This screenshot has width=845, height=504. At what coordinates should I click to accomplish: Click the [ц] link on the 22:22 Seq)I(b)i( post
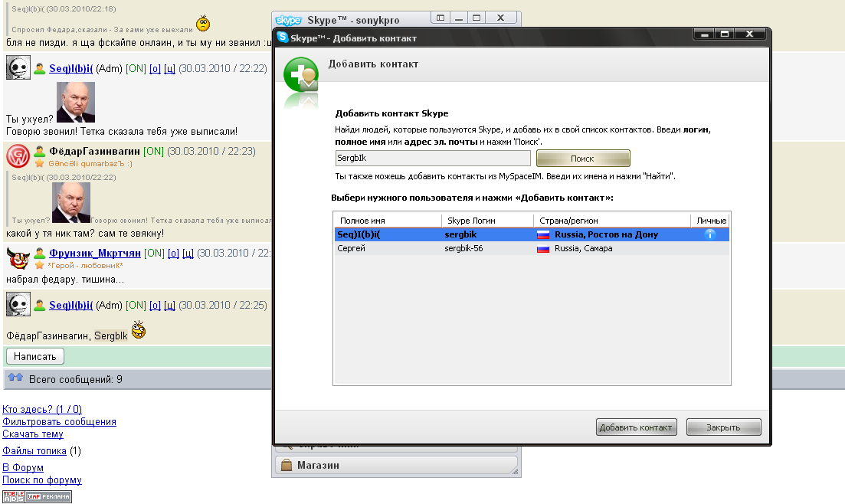point(169,68)
